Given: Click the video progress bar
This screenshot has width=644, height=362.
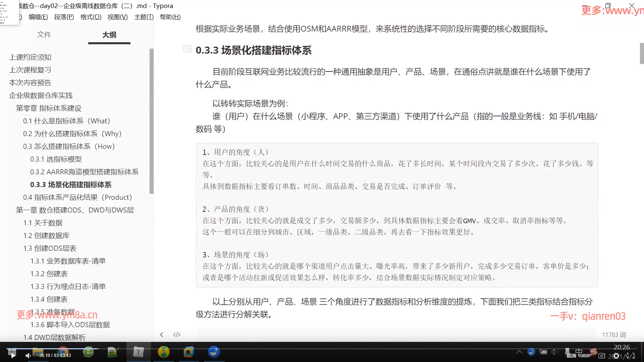Looking at the screenshot, I should [x=322, y=349].
